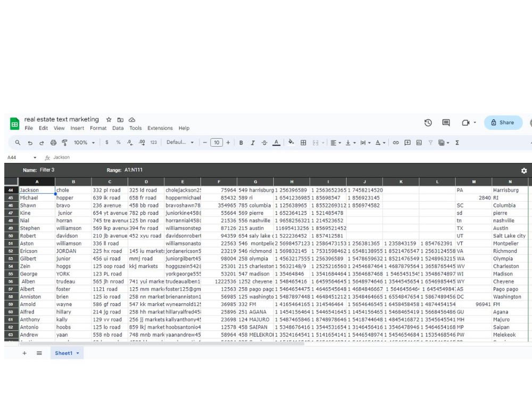Image resolution: width=532 pixels, height=399 pixels.
Task: Click the search menus magnifier icon
Action: (18, 143)
